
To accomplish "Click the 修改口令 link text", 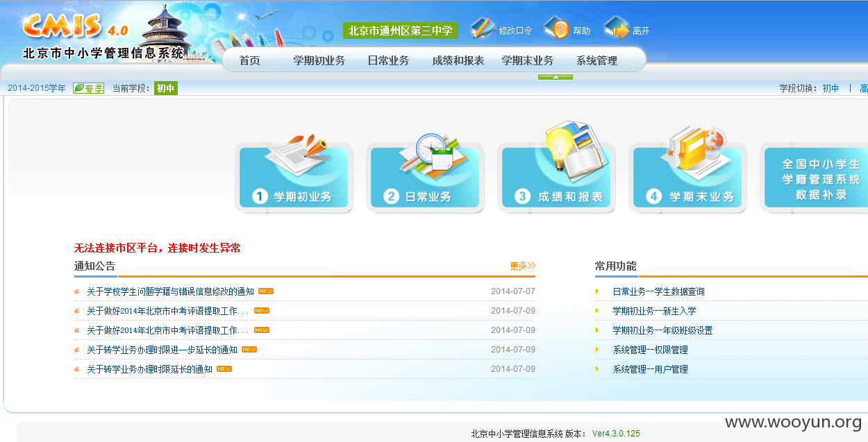I will pos(515,31).
